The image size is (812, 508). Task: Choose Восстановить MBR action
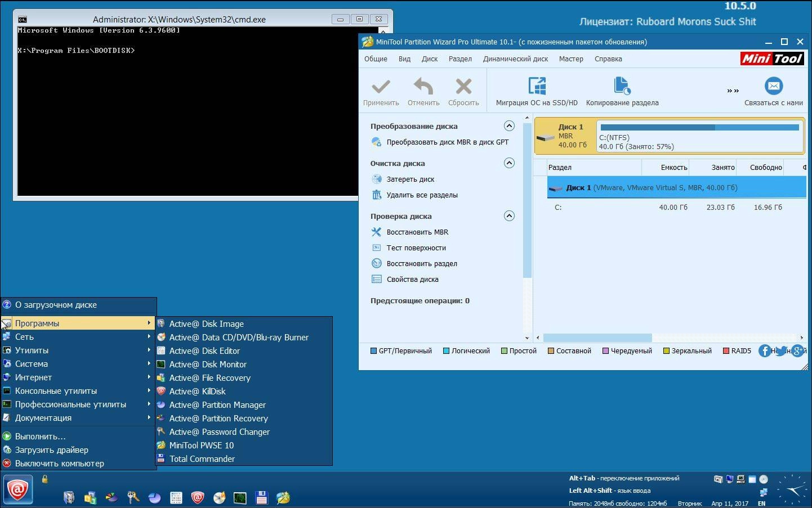point(411,232)
